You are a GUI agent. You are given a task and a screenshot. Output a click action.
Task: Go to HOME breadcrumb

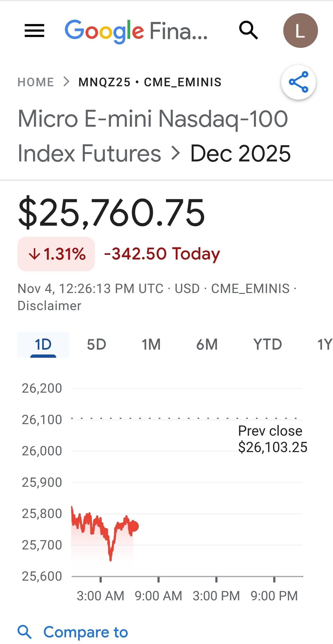(x=36, y=82)
